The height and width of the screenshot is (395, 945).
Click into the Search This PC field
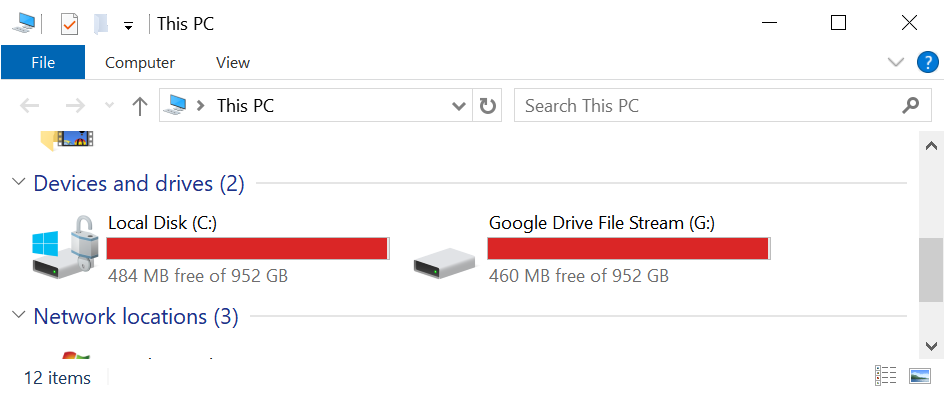(720, 106)
